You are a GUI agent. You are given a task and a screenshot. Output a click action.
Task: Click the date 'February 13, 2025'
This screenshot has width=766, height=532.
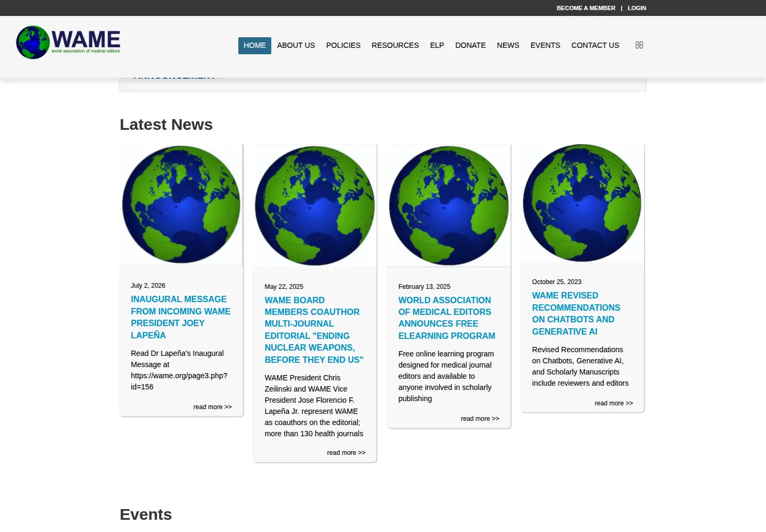pyautogui.click(x=424, y=287)
